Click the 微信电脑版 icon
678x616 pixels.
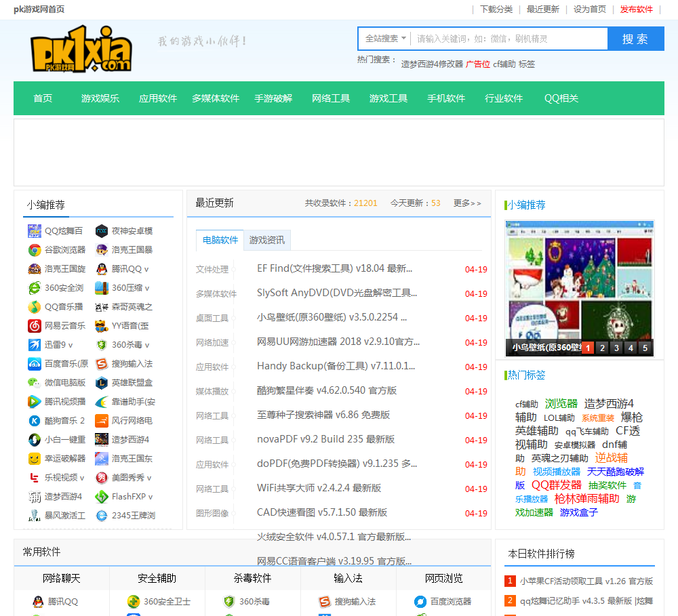tap(34, 383)
